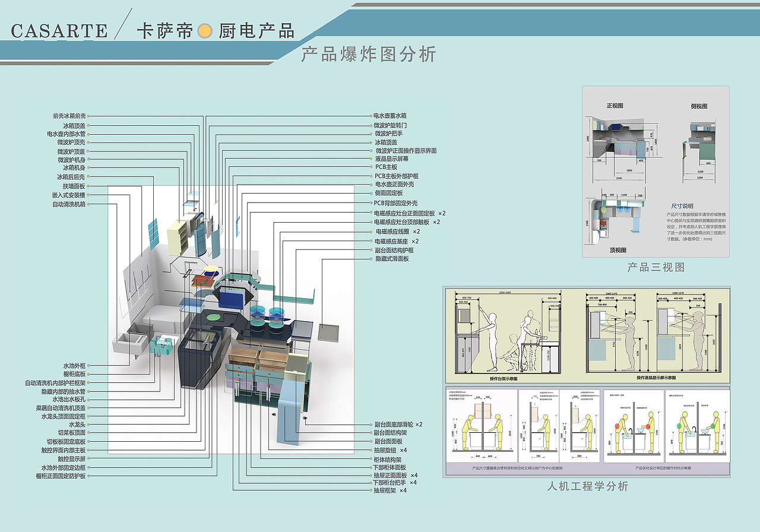Click the '柜体结构架' label
This screenshot has width=760, height=532.
click(x=388, y=460)
